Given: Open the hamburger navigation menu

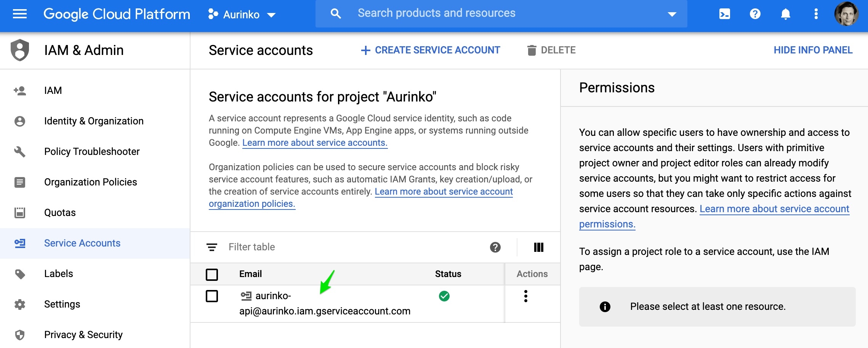Looking at the screenshot, I should coord(20,14).
